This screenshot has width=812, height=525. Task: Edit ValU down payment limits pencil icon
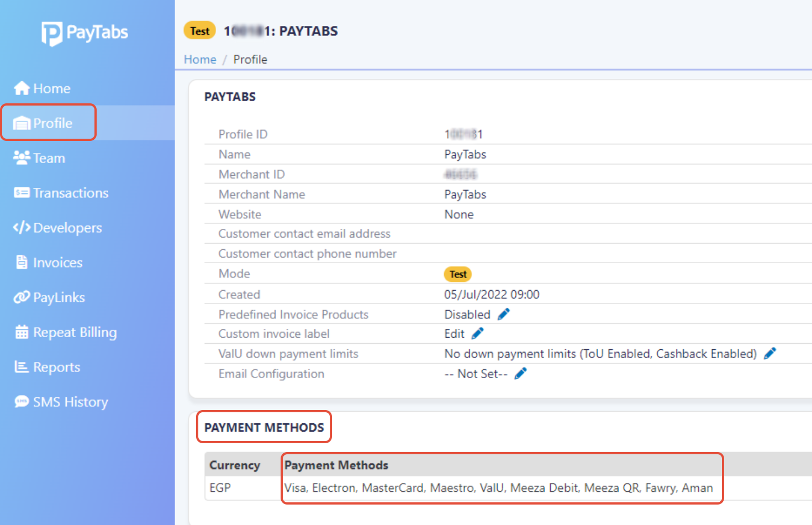tap(770, 353)
